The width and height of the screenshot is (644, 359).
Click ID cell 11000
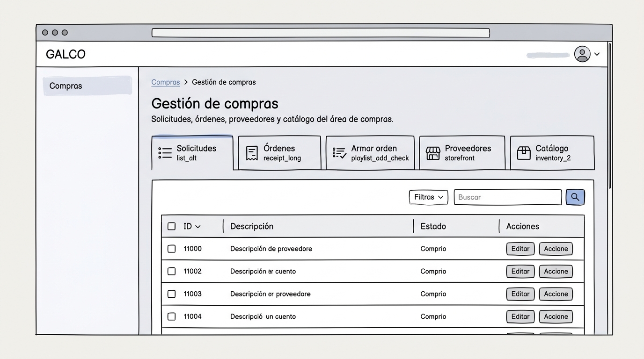[x=192, y=249]
